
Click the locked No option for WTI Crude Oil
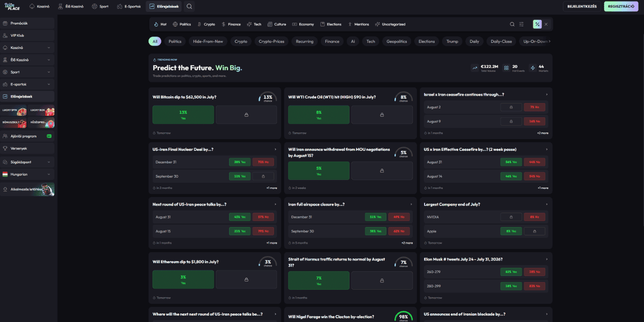pyautogui.click(x=382, y=114)
